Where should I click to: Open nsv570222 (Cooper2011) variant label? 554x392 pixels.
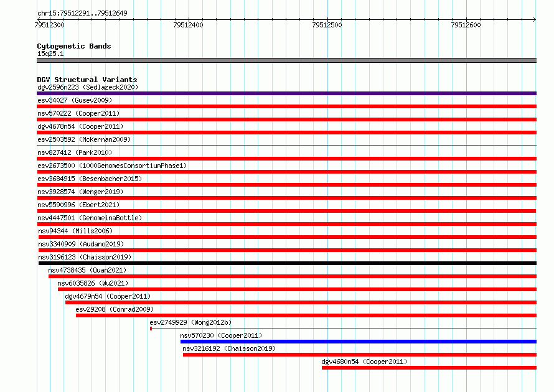pyautogui.click(x=78, y=113)
